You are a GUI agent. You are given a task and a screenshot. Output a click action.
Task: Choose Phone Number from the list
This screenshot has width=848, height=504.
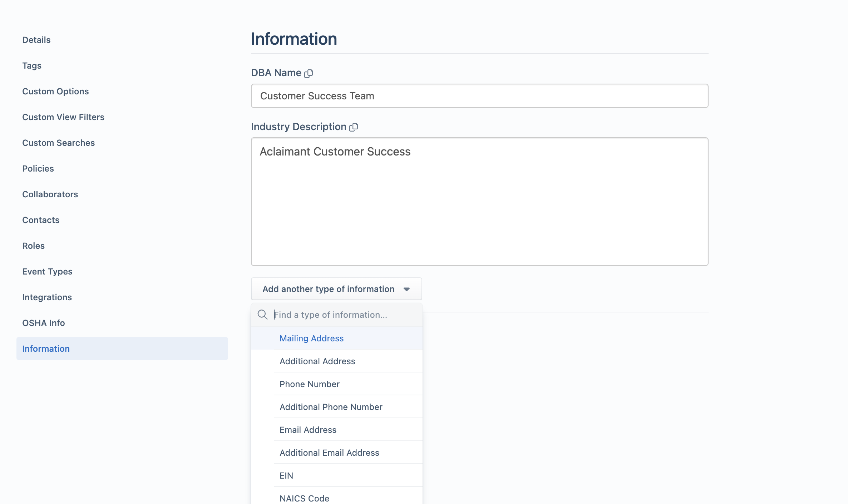pyautogui.click(x=337, y=384)
